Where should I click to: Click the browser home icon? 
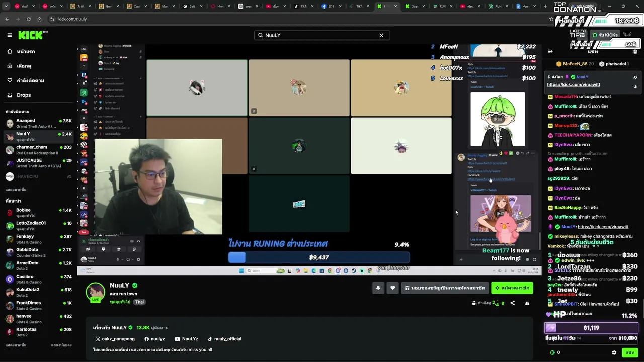39,19
